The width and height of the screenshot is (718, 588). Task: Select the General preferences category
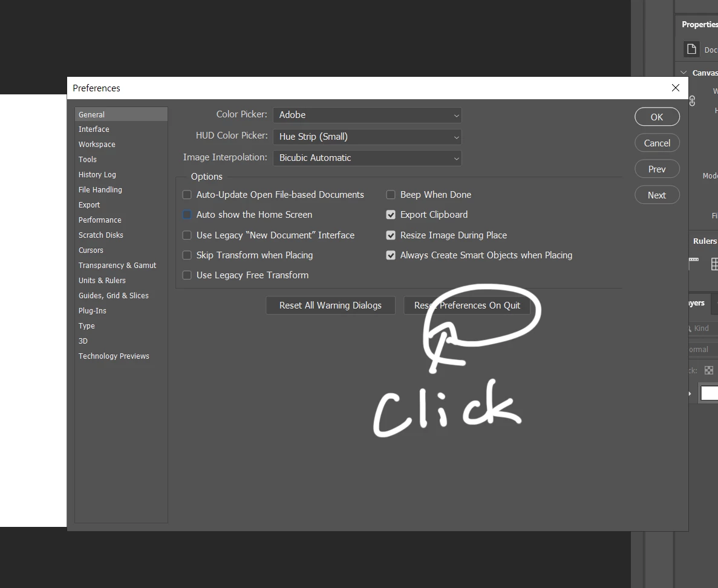(x=122, y=114)
